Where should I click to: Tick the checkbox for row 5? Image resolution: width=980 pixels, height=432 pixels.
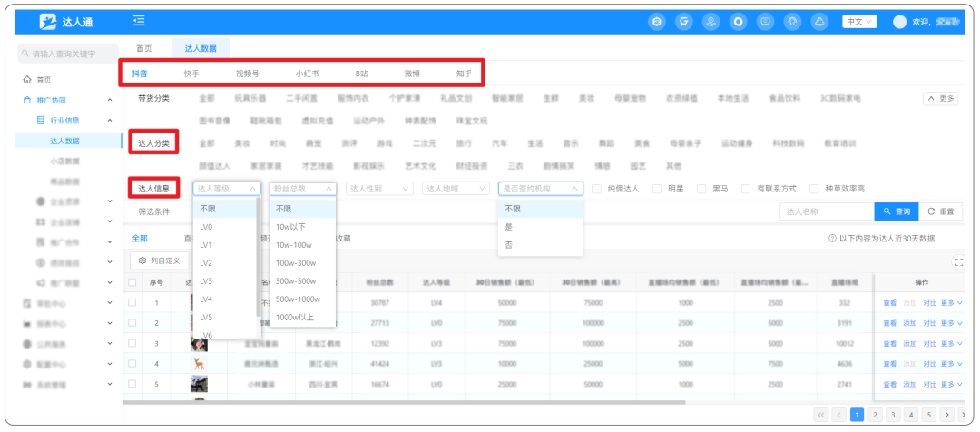[x=132, y=383]
